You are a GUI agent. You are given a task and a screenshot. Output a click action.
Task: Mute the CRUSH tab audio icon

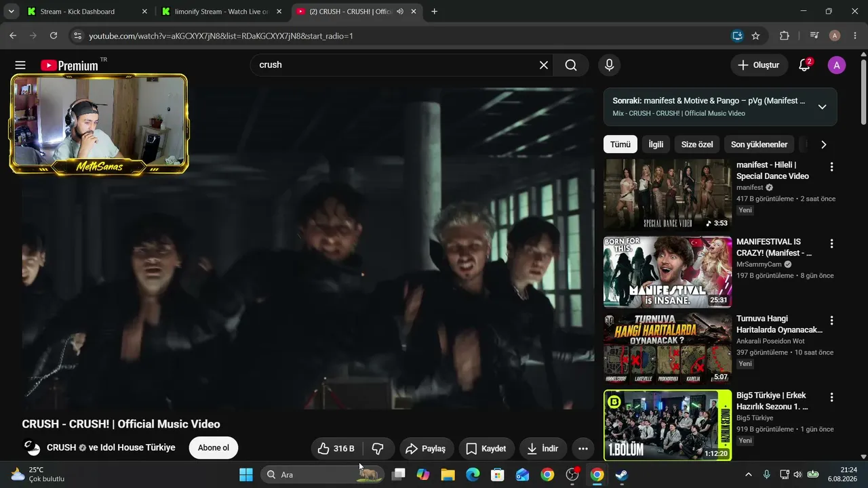coord(400,12)
